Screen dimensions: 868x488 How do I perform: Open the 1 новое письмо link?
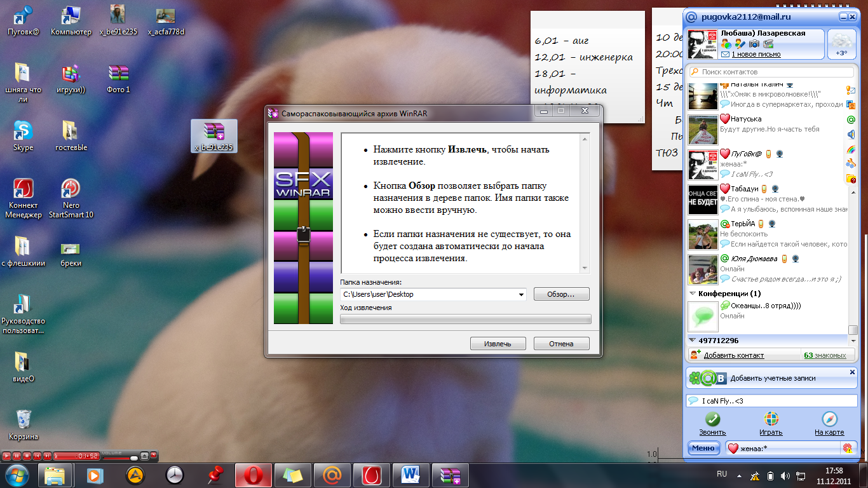[756, 55]
